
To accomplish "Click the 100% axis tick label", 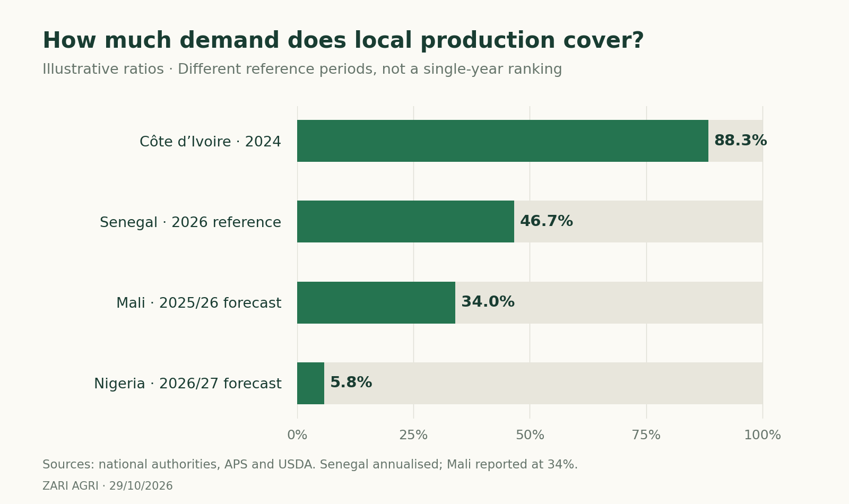I will tap(763, 435).
